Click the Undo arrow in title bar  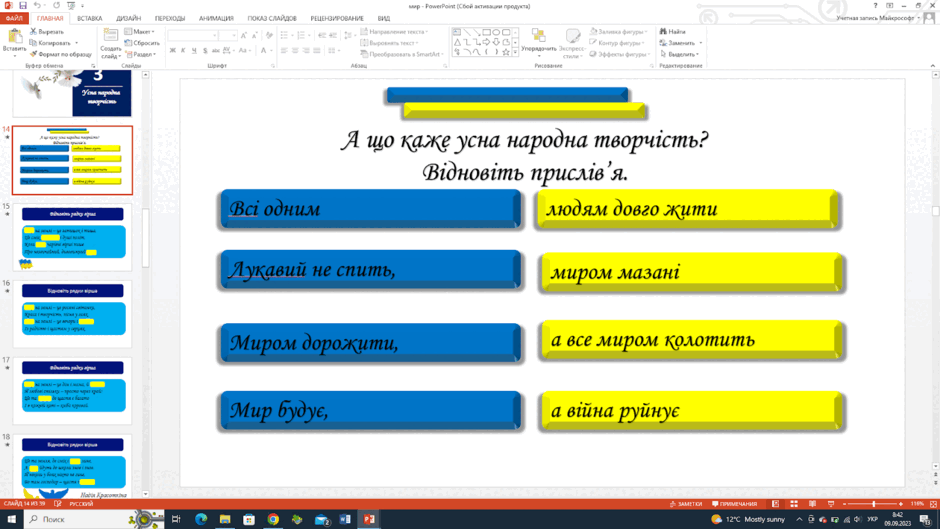coord(37,5)
